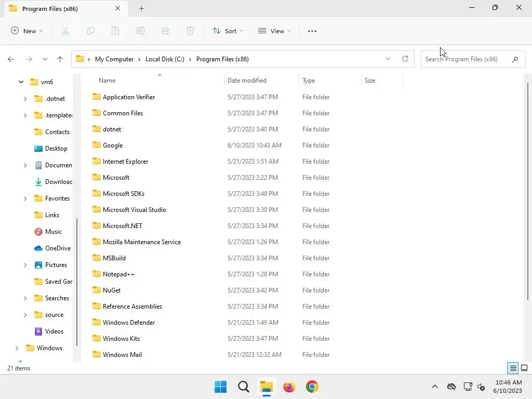Expand address bar history dropdown
Image resolution: width=532 pixels, height=399 pixels.
tap(388, 59)
